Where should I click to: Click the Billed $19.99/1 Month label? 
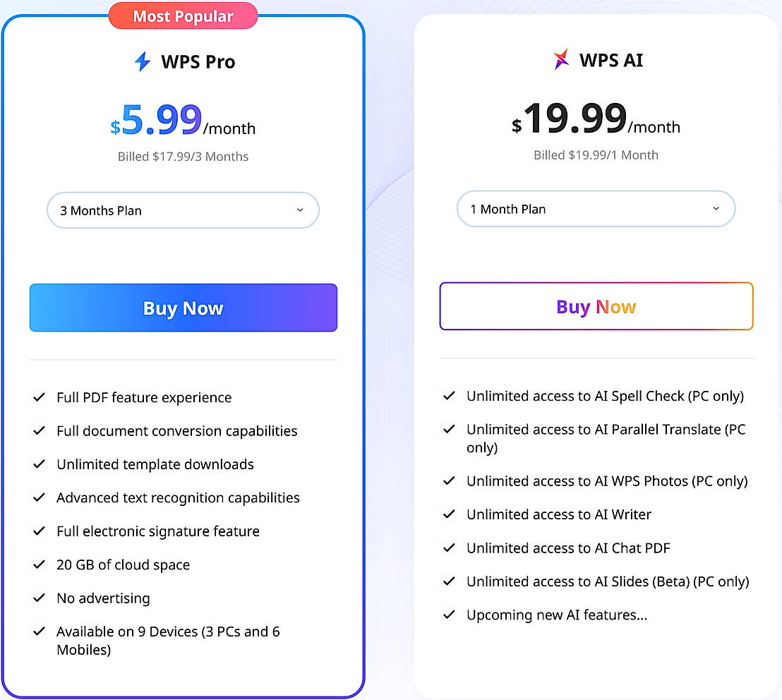596,155
